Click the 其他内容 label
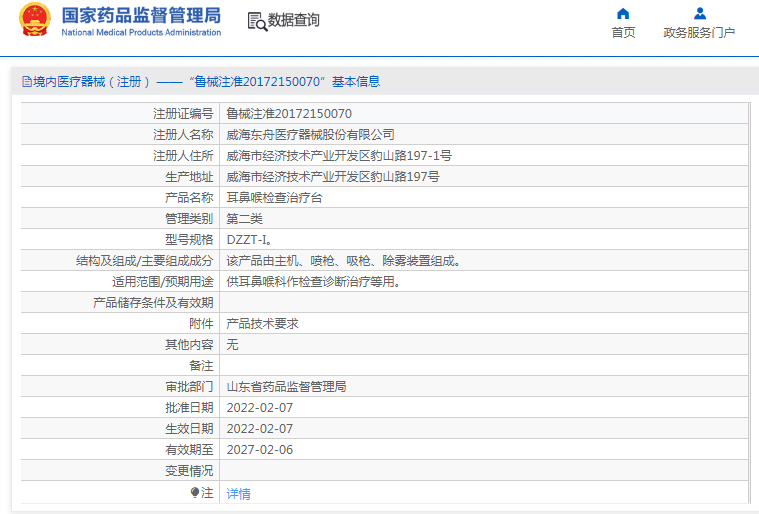Screen dimensions: 759x514 tap(189, 345)
